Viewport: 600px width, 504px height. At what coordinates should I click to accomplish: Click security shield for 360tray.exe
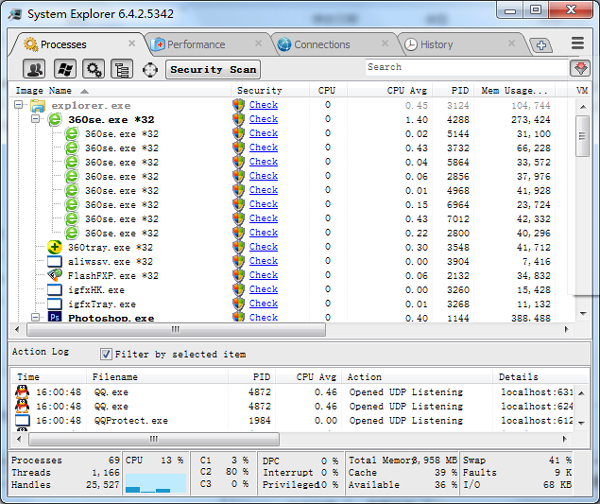[x=238, y=247]
